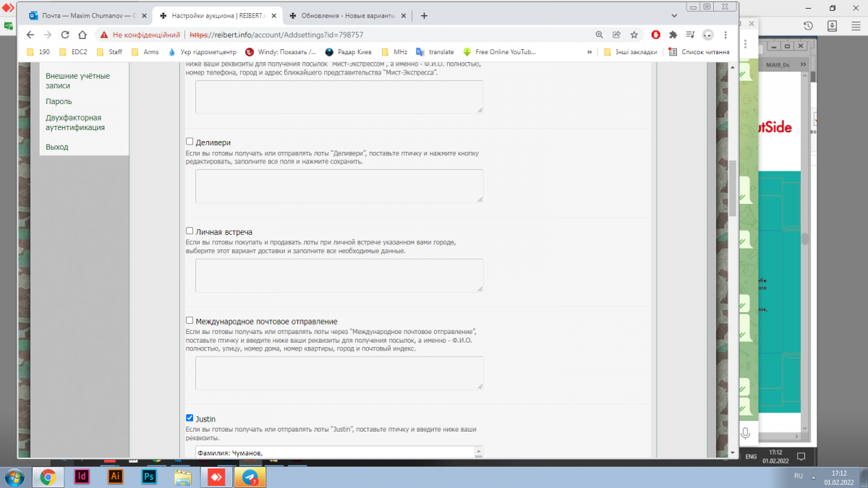The width and height of the screenshot is (868, 488).
Task: Go back to the previous page in Chrome
Action: (30, 34)
